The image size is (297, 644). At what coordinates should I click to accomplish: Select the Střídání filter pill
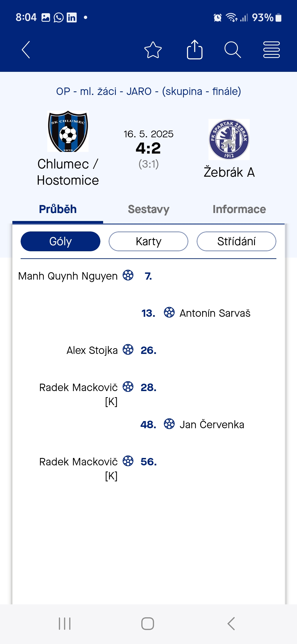[237, 241]
